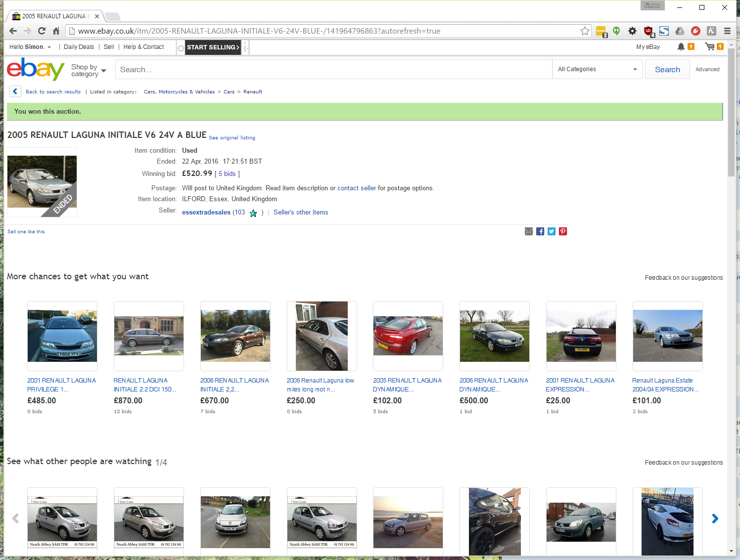Open eBay notifications bell
The width and height of the screenshot is (740, 560).
(x=681, y=46)
